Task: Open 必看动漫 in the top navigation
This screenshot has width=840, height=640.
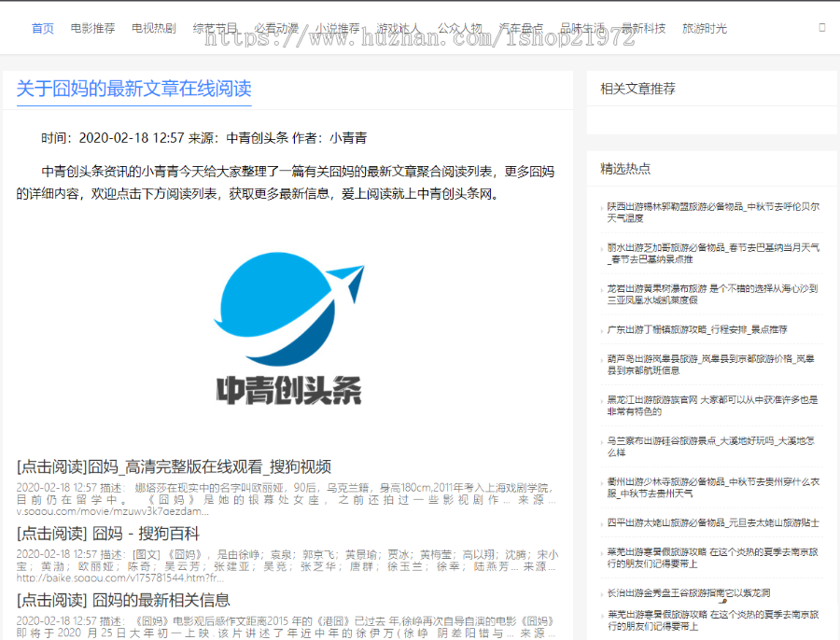Action: [276, 28]
